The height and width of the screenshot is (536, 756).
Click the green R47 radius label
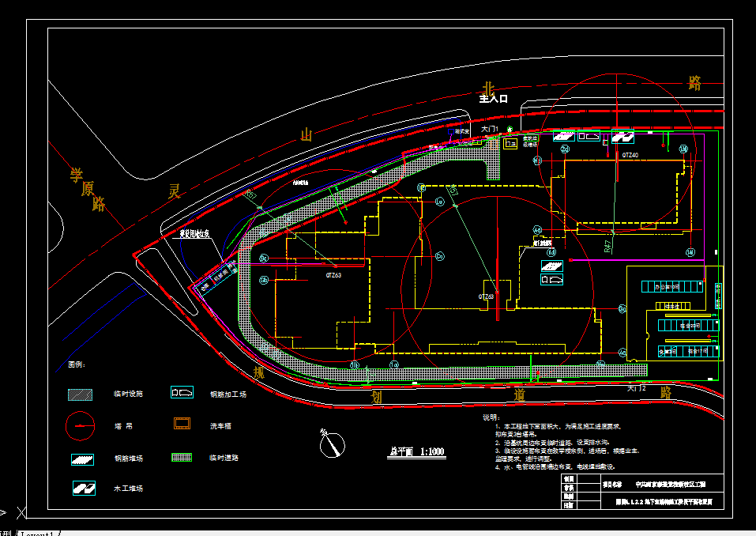click(x=607, y=247)
